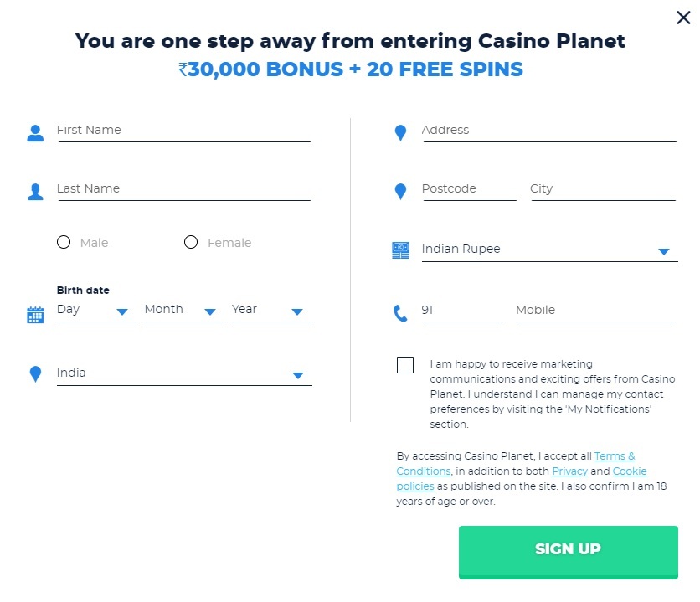
Task: Open the Month dropdown
Action: (x=209, y=311)
